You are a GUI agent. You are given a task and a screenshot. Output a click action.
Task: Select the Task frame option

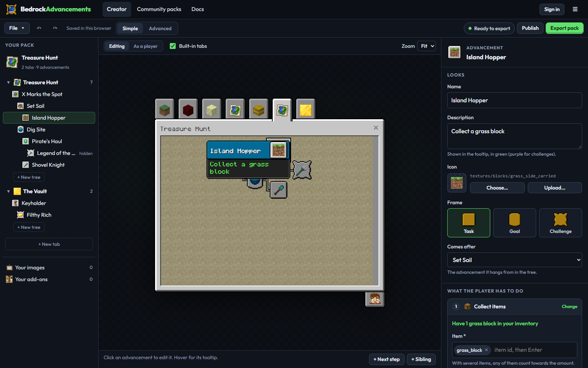pyautogui.click(x=469, y=223)
